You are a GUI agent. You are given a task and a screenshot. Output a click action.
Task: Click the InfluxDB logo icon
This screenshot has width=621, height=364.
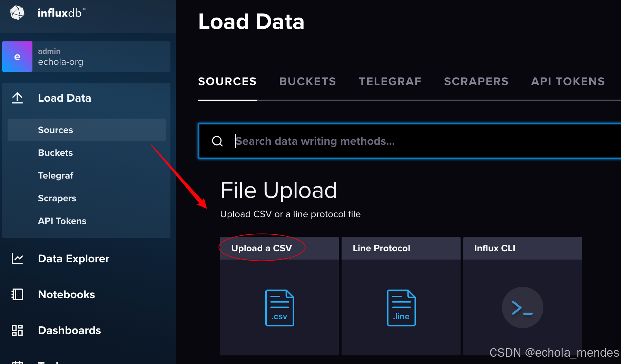point(17,13)
